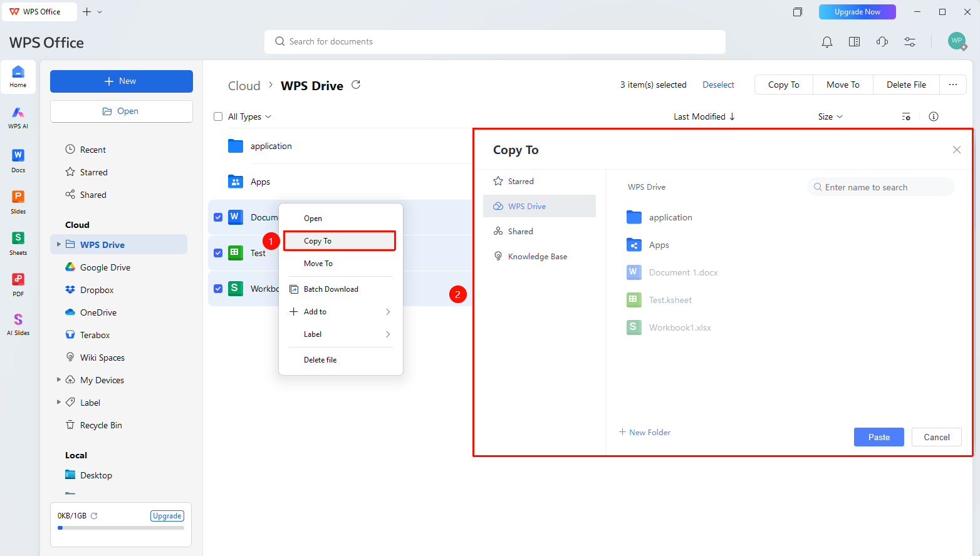The image size is (980, 556).
Task: Open the Recycle Bin in sidebar
Action: 118,425
